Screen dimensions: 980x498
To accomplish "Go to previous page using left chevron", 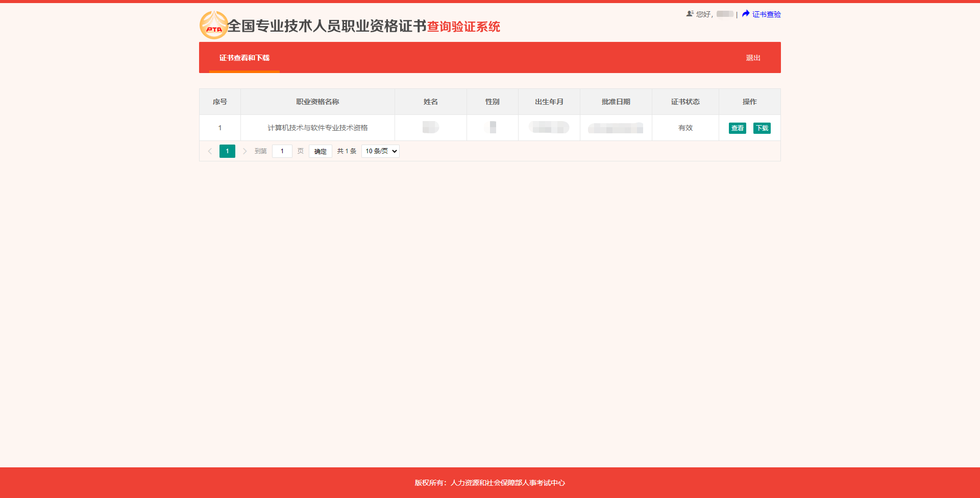I will point(210,151).
